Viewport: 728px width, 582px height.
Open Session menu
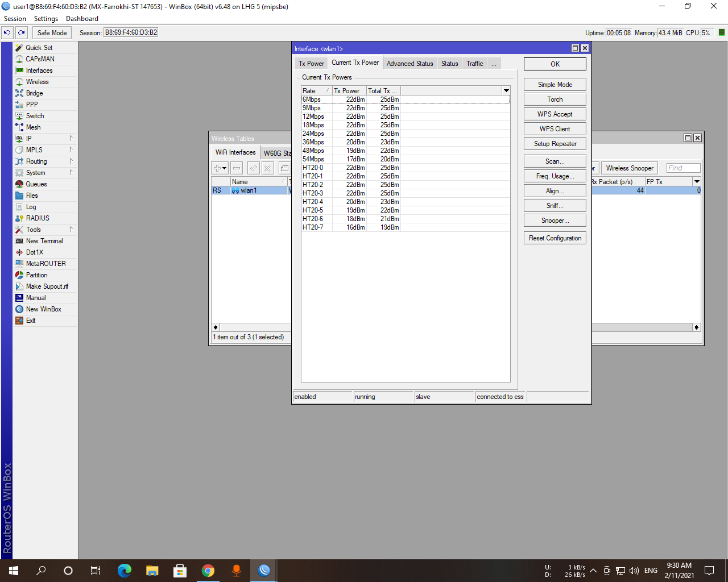(15, 19)
